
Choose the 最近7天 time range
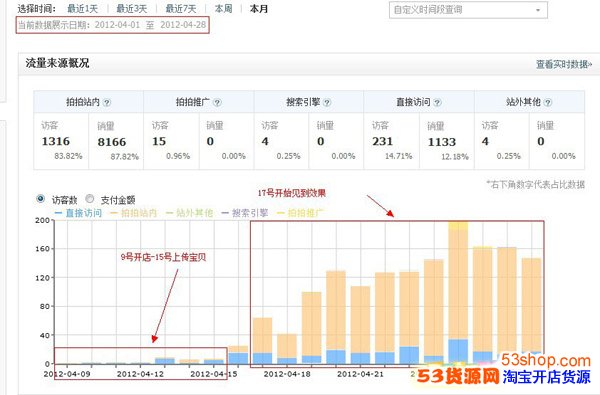[181, 8]
